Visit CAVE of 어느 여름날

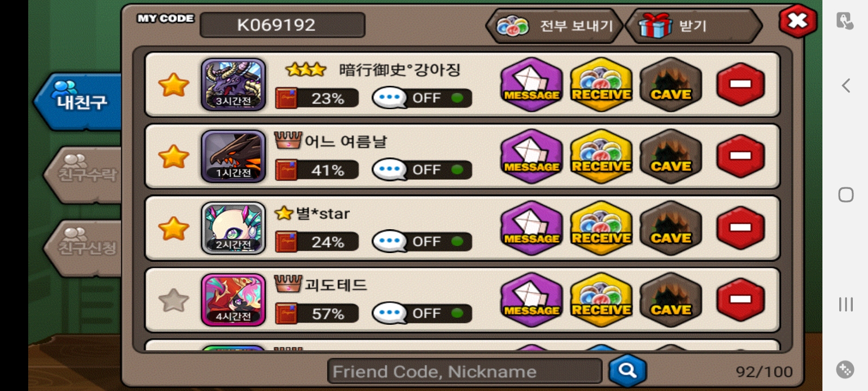(x=671, y=156)
